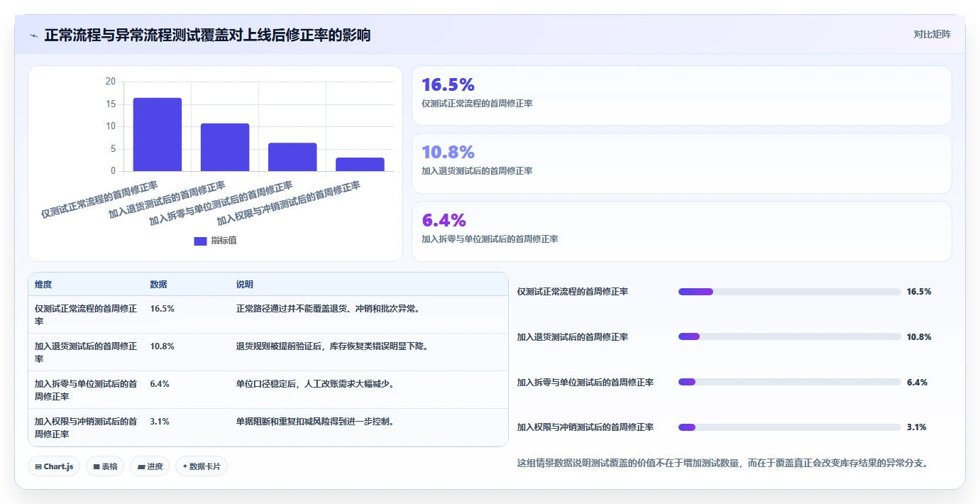This screenshot has height=504, width=980.
Task: Click the y-axis label 20
Action: click(x=110, y=82)
